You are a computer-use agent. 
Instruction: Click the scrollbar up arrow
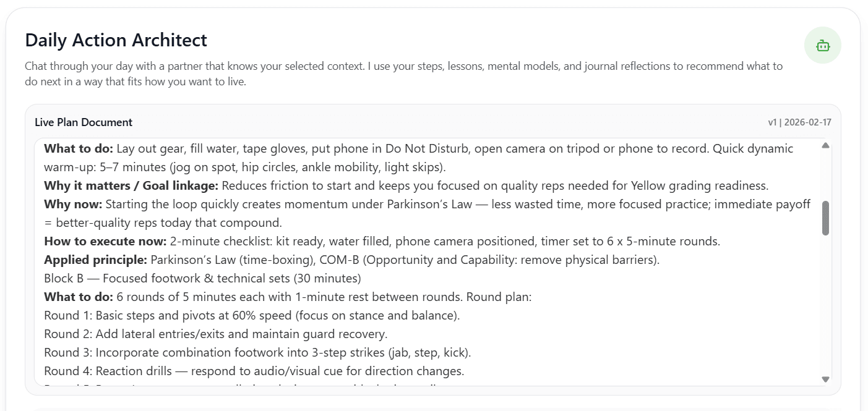[x=825, y=146]
